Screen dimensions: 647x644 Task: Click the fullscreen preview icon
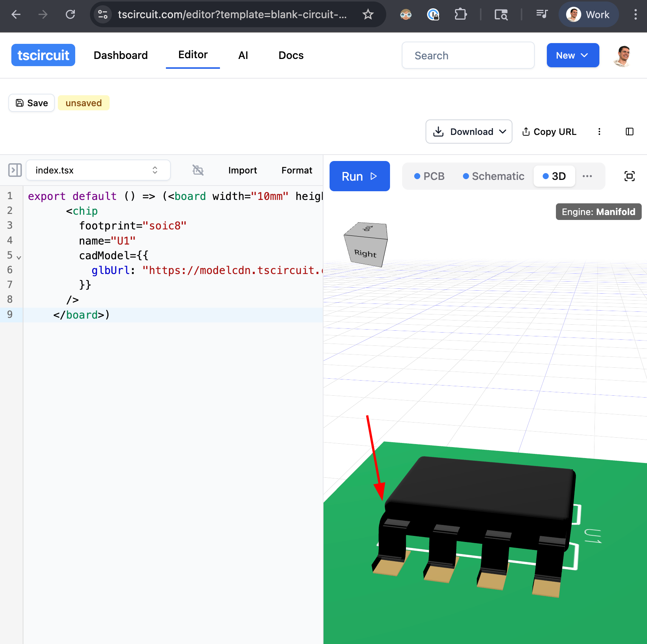pyautogui.click(x=629, y=176)
